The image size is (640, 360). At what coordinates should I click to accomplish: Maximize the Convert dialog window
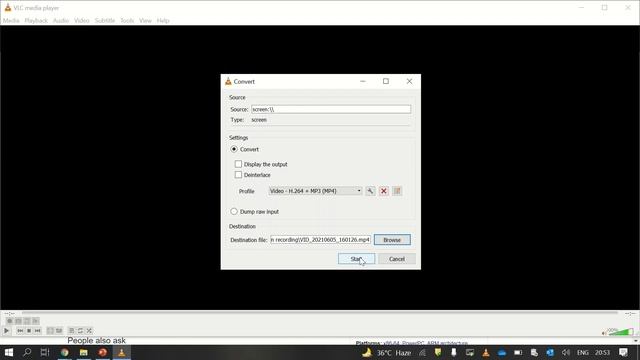386,81
